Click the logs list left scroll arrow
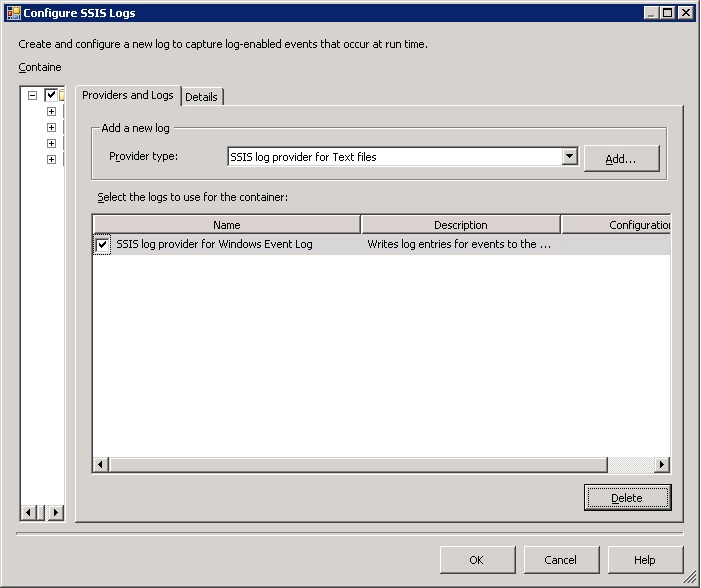701x588 pixels. (x=101, y=465)
